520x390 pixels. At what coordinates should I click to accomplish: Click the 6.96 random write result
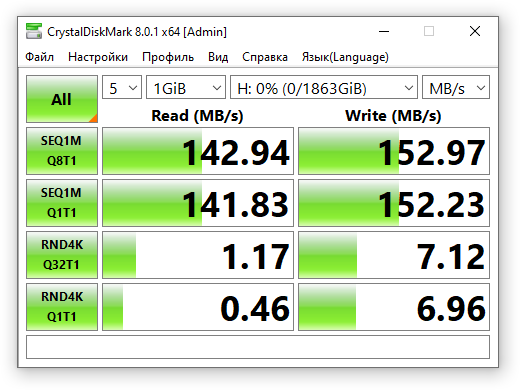394,307
